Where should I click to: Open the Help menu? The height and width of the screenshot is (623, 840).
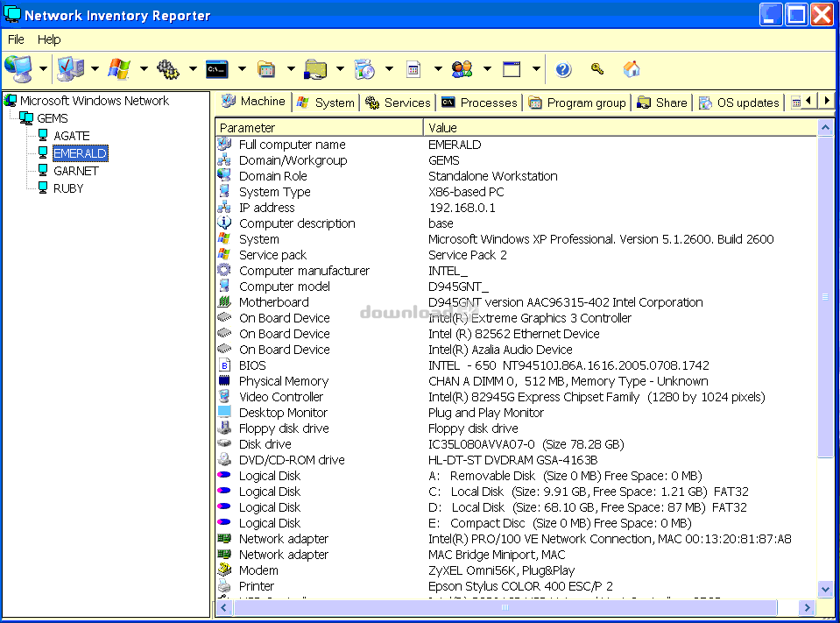click(49, 39)
